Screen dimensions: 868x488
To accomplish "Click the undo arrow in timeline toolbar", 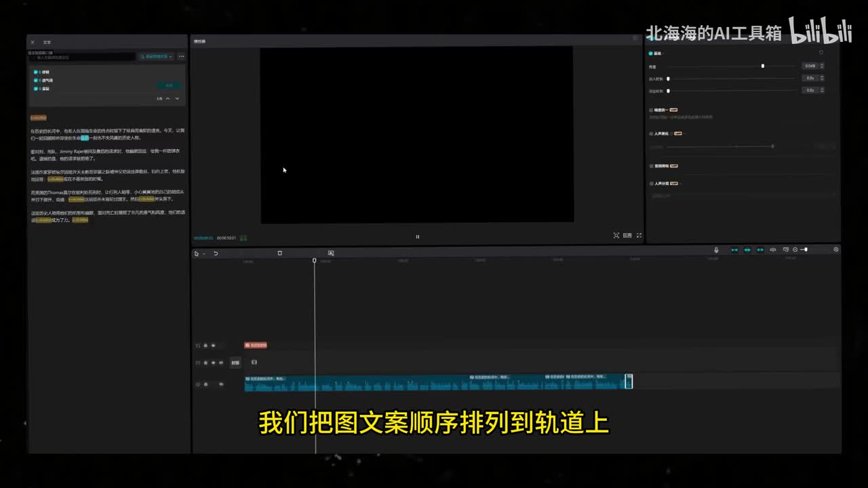I will coord(216,253).
